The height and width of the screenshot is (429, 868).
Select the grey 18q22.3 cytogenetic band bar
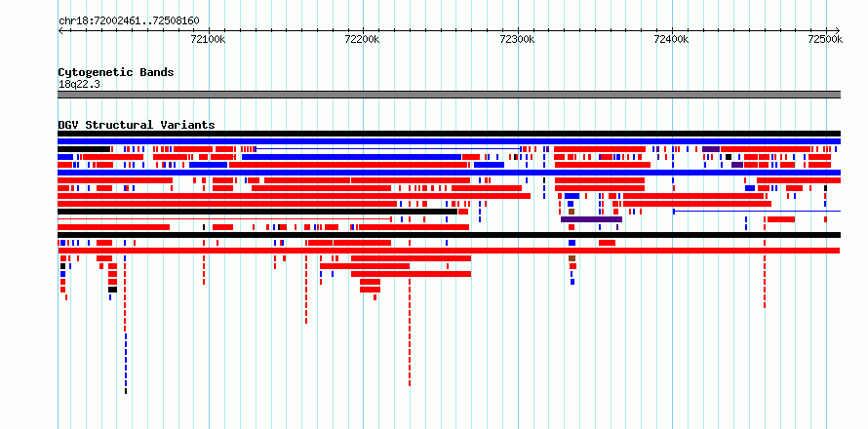pyautogui.click(x=449, y=95)
